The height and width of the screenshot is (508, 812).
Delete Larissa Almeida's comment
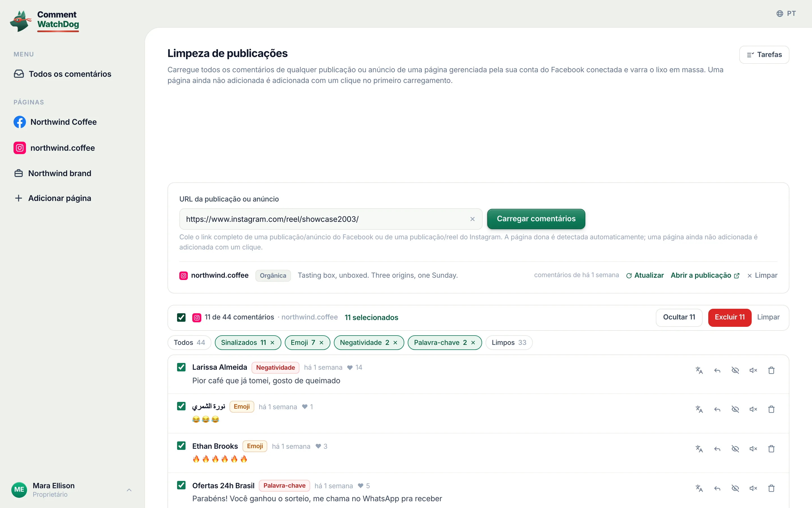[771, 370]
